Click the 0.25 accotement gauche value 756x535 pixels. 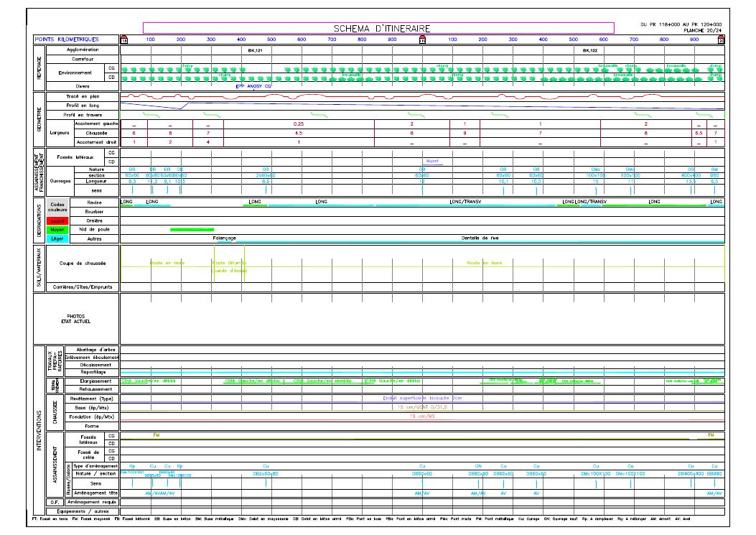[299, 124]
